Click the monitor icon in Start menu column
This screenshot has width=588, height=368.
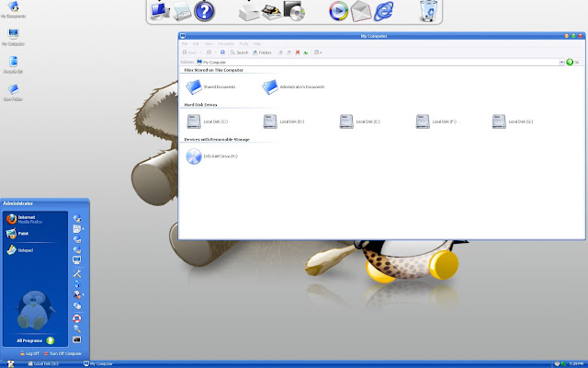(x=77, y=259)
